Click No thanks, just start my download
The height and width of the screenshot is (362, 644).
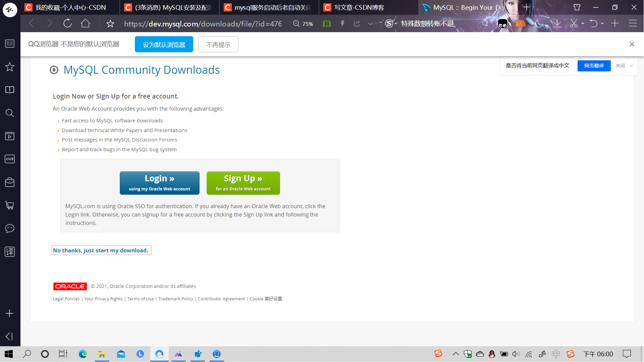click(x=101, y=250)
